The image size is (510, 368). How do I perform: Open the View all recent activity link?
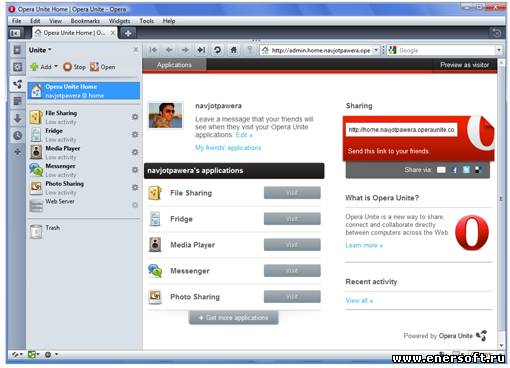359,300
